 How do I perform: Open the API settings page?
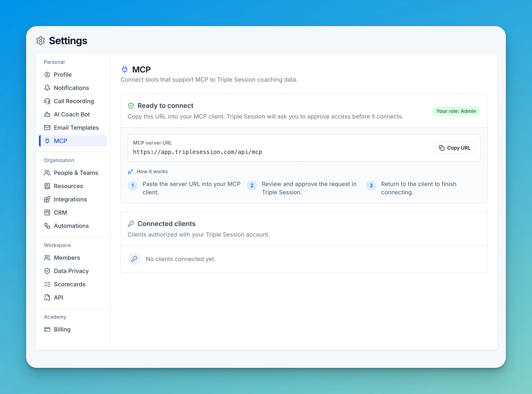pos(73,297)
